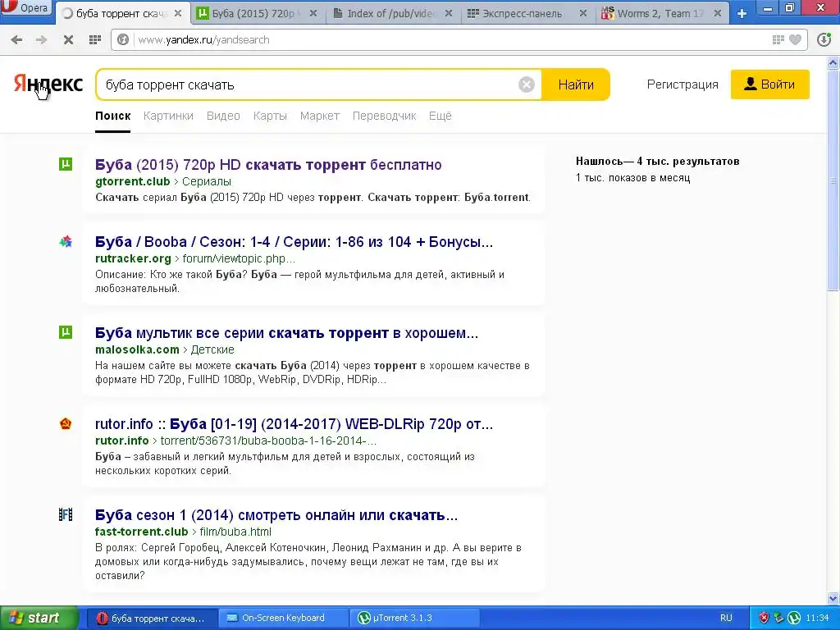The height and width of the screenshot is (630, 840).
Task: Select the Видео tab
Action: [x=223, y=116]
